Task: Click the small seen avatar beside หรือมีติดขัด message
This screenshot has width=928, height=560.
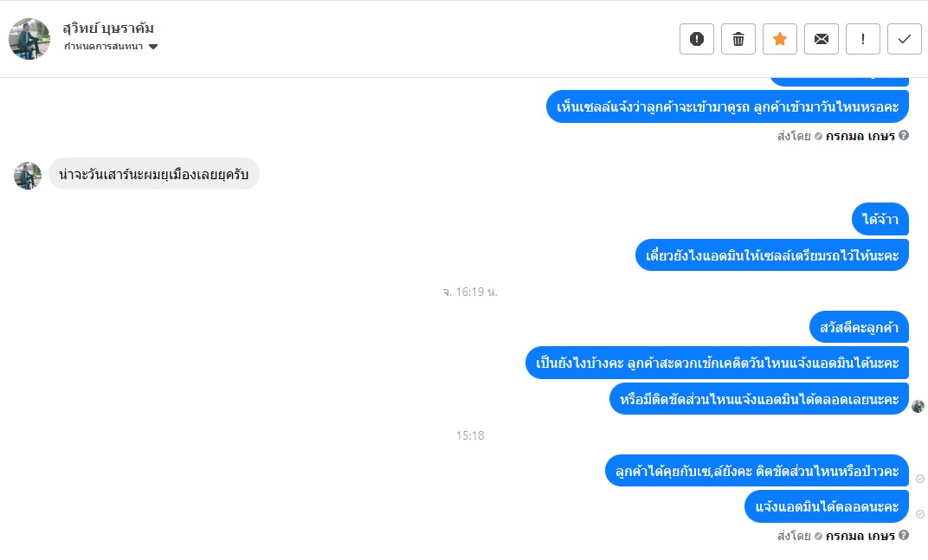Action: click(x=918, y=406)
